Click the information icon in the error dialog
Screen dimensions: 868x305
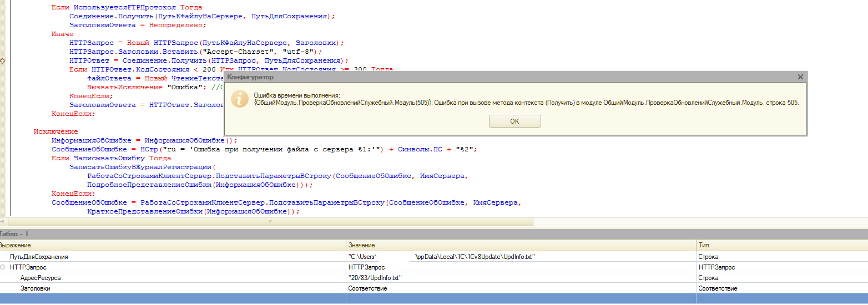click(239, 99)
